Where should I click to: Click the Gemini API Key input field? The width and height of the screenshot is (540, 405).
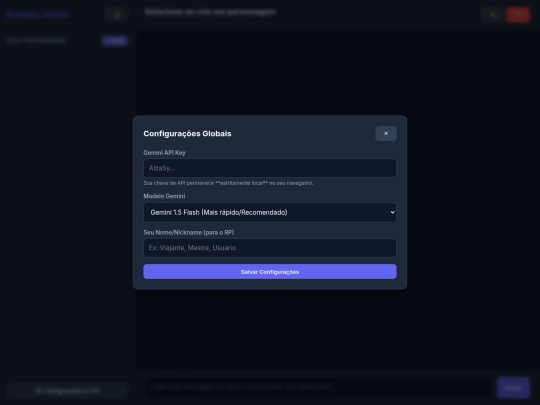coord(270,168)
